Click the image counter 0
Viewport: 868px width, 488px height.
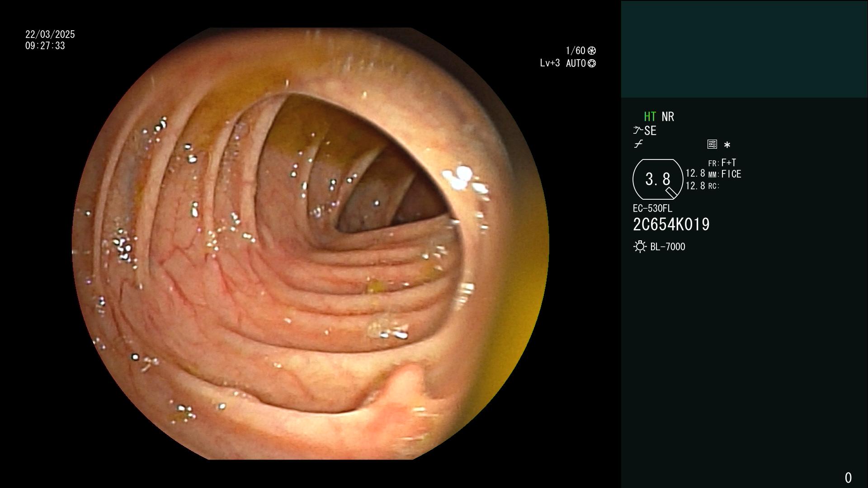(x=848, y=478)
